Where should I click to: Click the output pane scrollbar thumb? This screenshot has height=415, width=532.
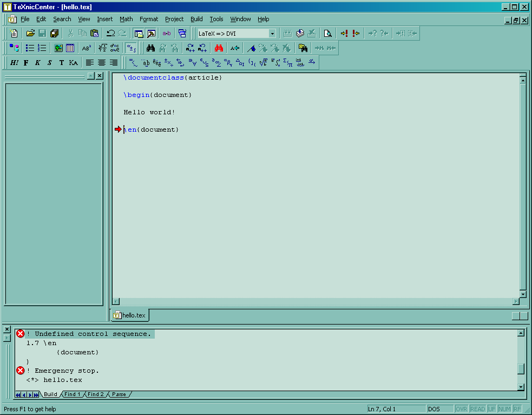pyautogui.click(x=521, y=368)
